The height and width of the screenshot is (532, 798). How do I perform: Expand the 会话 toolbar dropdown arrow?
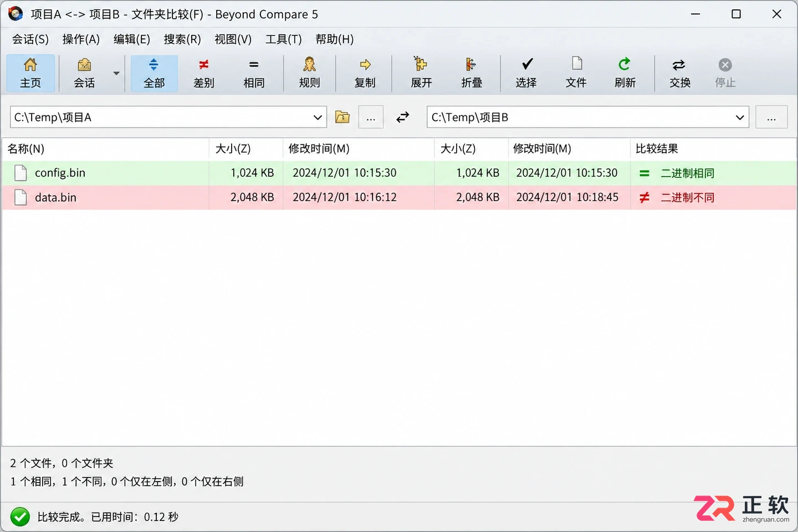(x=116, y=73)
